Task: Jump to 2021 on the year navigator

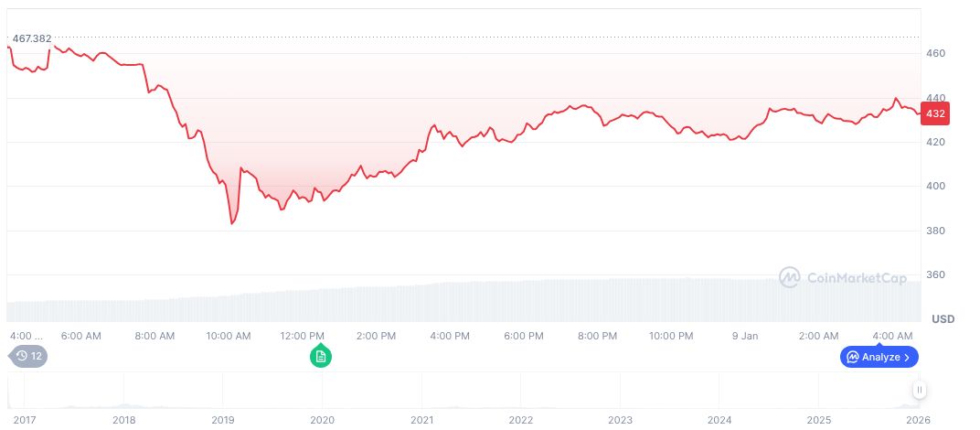Action: tap(421, 421)
